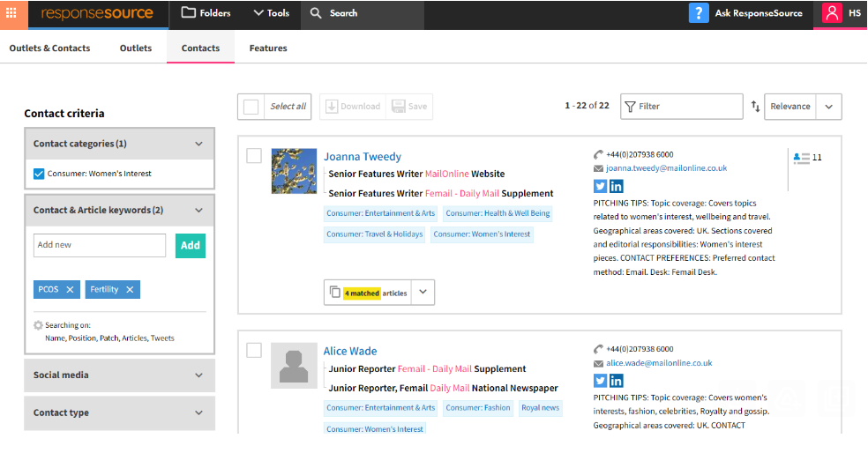Image resolution: width=868 pixels, height=468 pixels.
Task: Click Joanna Tweedy's contact list count icon
Action: pos(802,158)
